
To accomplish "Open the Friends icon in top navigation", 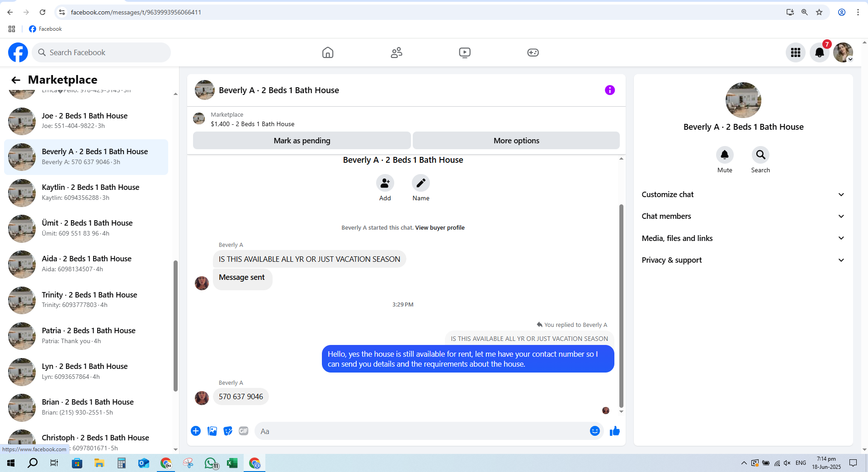I will tap(396, 52).
